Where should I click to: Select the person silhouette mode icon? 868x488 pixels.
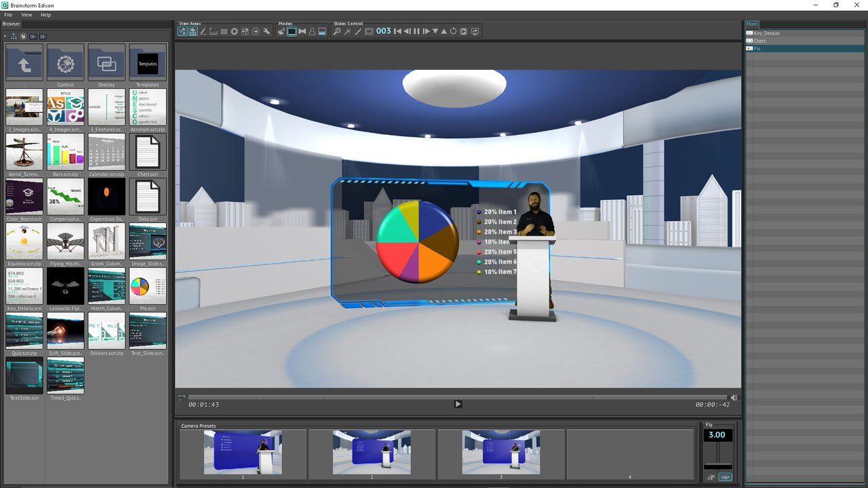[x=312, y=31]
